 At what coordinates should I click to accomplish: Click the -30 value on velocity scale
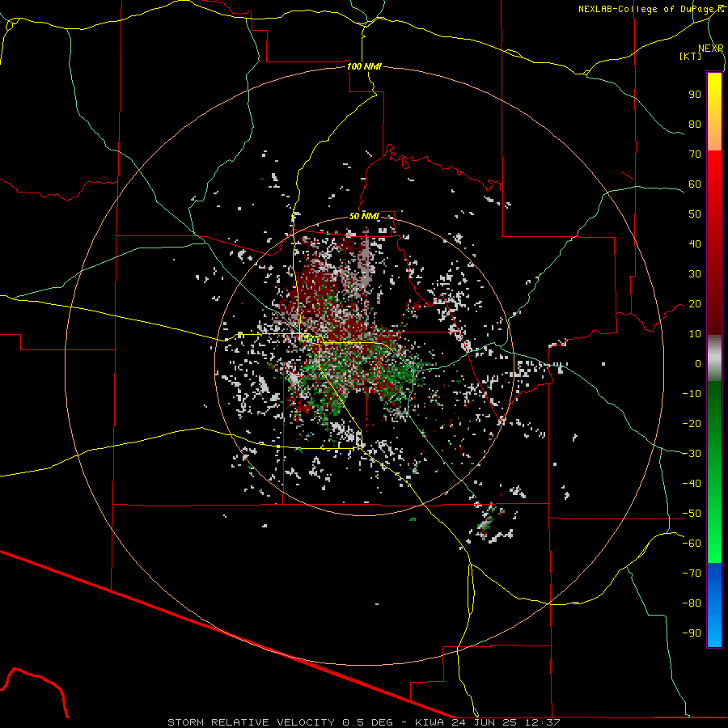click(x=692, y=454)
